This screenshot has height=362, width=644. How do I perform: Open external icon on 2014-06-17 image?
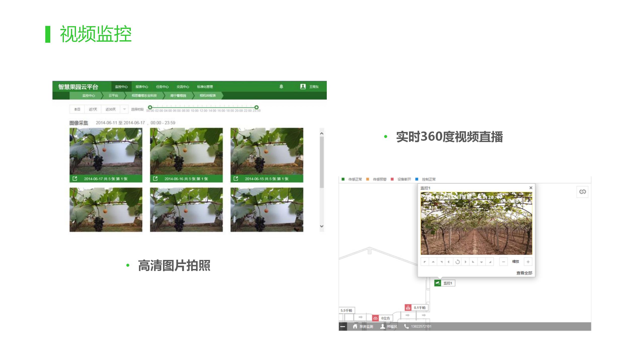click(x=75, y=178)
